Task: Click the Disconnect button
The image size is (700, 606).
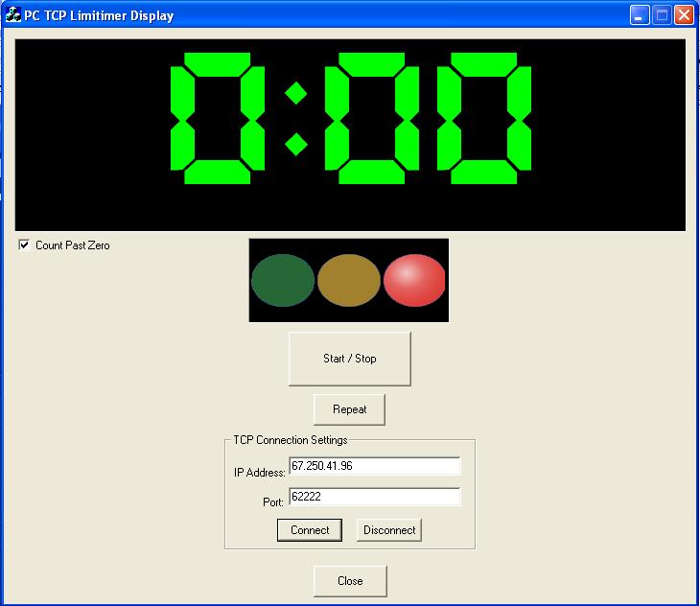Action: (389, 530)
